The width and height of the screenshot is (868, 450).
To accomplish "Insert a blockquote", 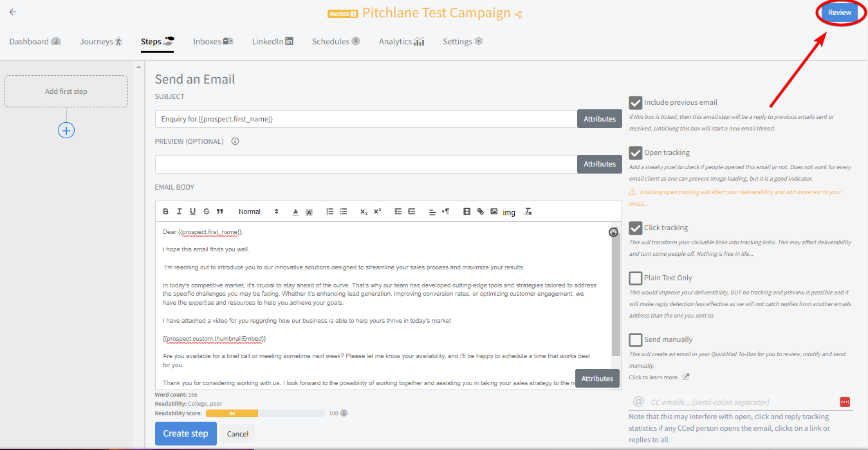I will click(219, 212).
